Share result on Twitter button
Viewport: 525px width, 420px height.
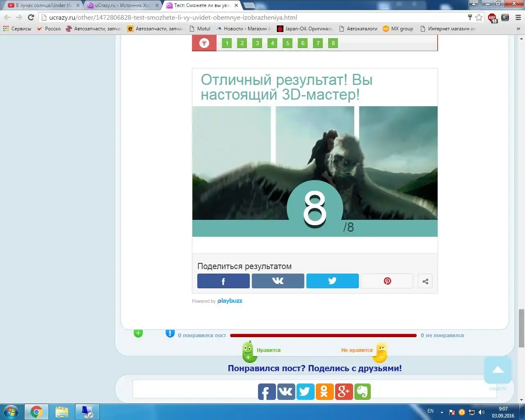(x=332, y=281)
